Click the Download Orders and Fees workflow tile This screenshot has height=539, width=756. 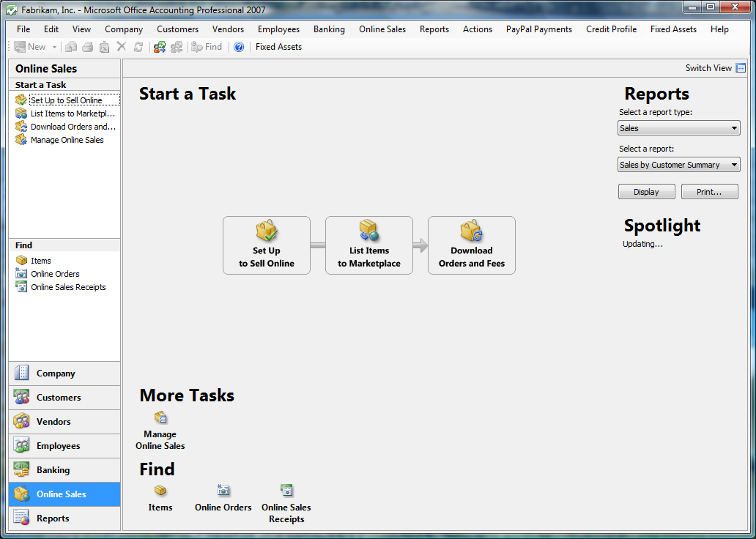[472, 245]
